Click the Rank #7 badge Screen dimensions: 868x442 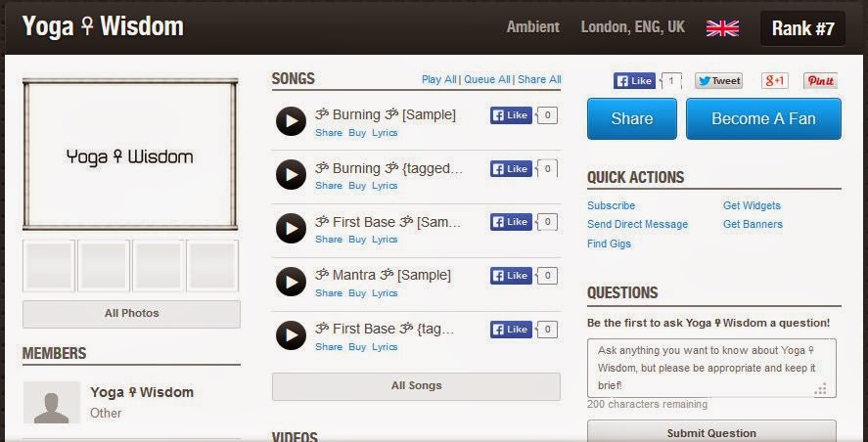(x=802, y=27)
